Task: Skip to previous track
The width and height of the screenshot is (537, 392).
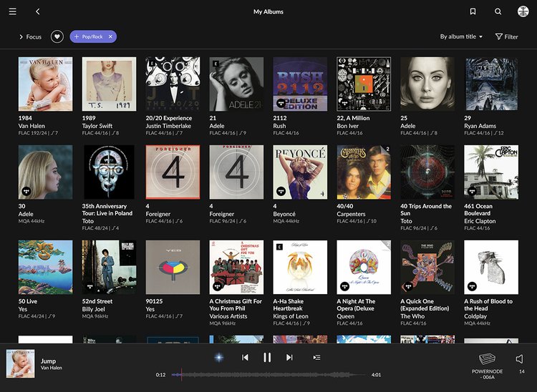Action: click(245, 358)
